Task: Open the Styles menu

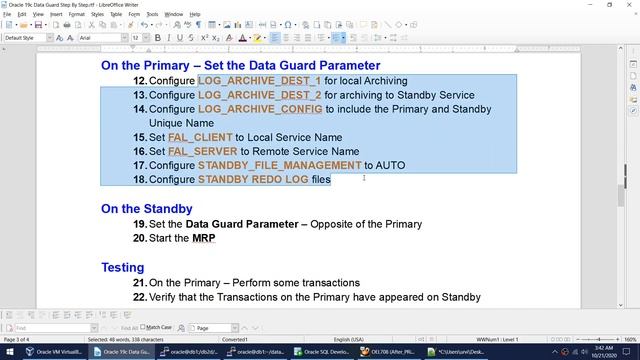Action: (x=97, y=14)
